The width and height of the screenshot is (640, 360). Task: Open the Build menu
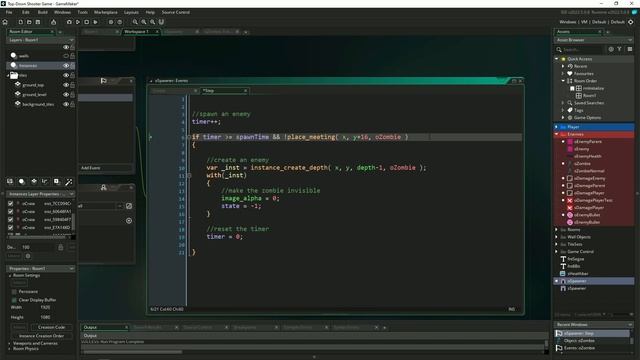(42, 12)
